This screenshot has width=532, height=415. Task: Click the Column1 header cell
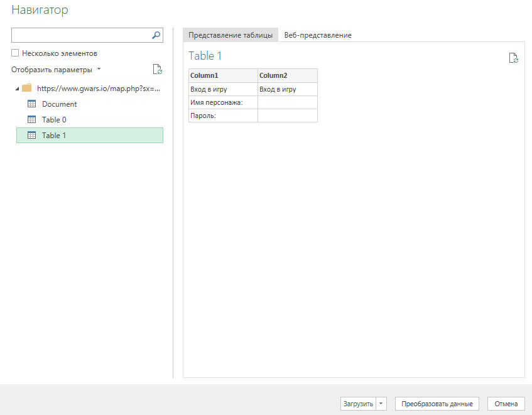pyautogui.click(x=223, y=75)
